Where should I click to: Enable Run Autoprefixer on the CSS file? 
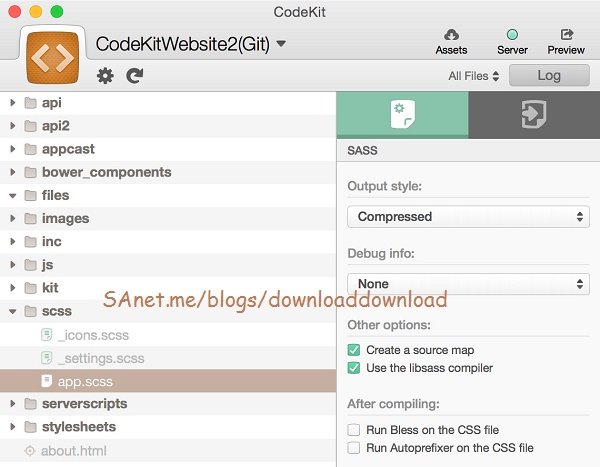354,448
